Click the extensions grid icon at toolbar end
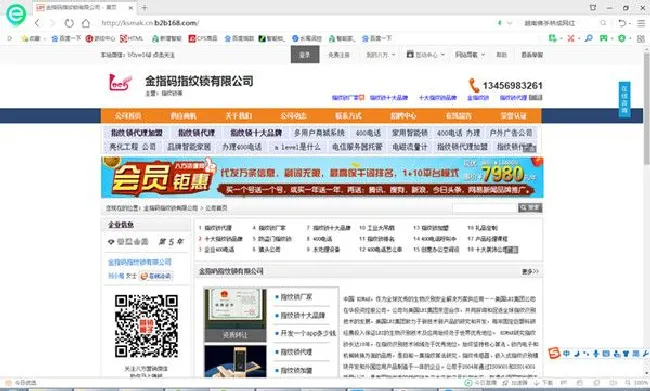The width and height of the screenshot is (650, 391). tap(641, 39)
